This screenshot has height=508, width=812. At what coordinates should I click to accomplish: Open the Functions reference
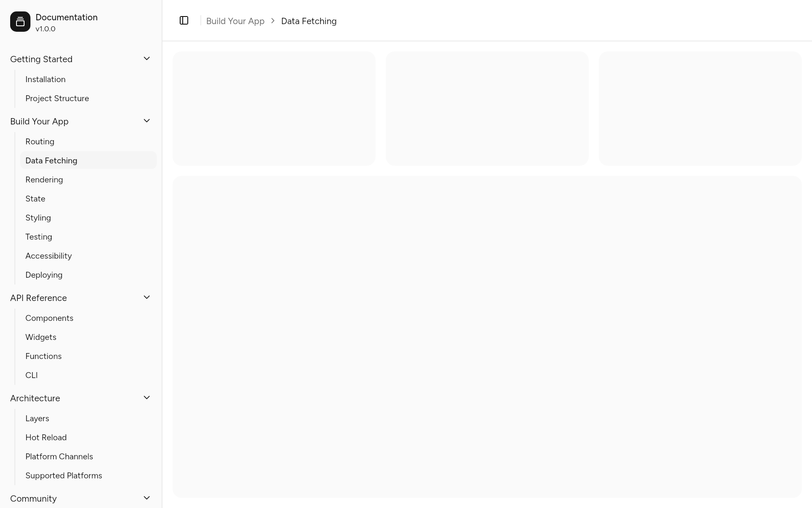(x=88, y=356)
